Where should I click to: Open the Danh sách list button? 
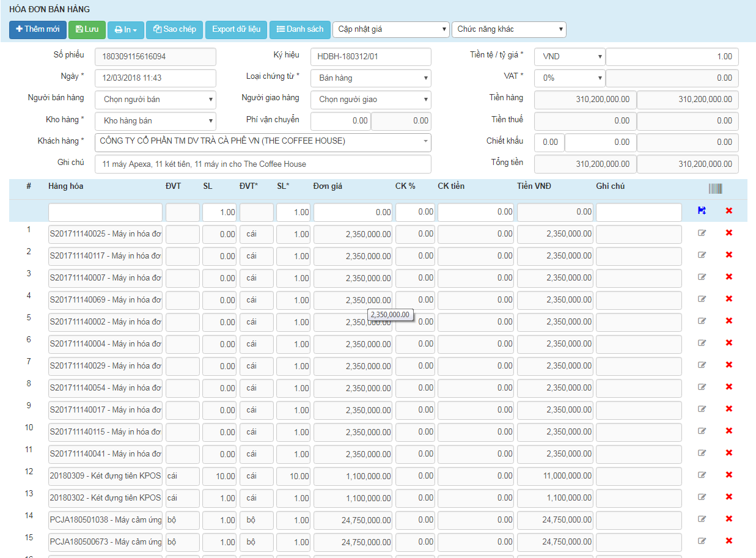click(x=300, y=29)
